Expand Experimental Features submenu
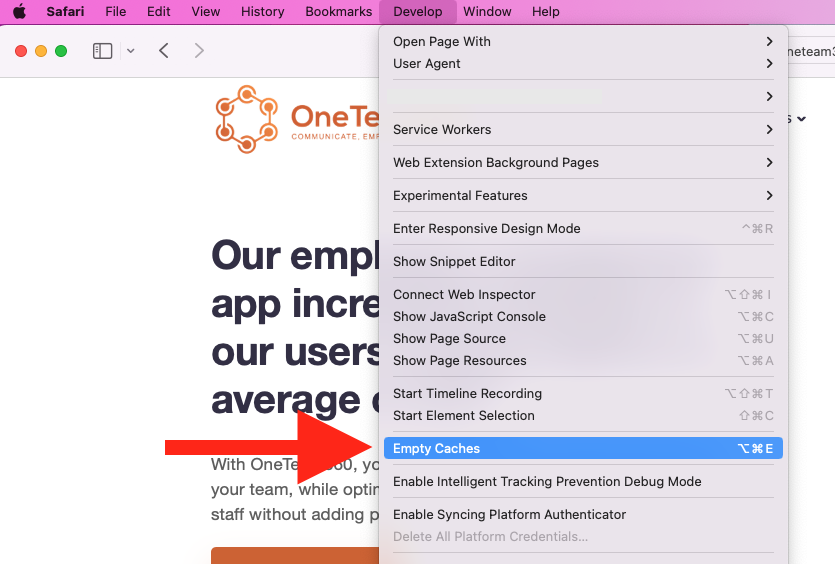Viewport: 835px width, 564px height. pos(583,195)
